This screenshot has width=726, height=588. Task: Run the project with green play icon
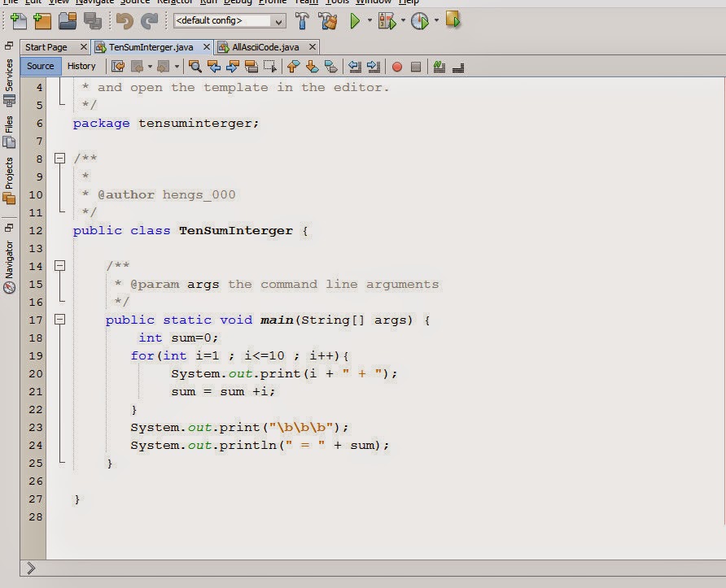355,21
